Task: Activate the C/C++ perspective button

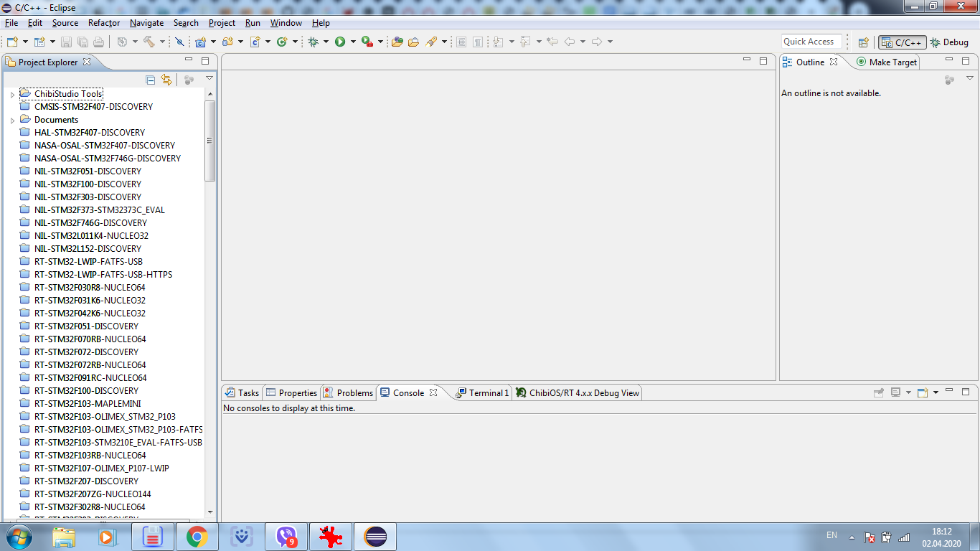Action: click(903, 42)
